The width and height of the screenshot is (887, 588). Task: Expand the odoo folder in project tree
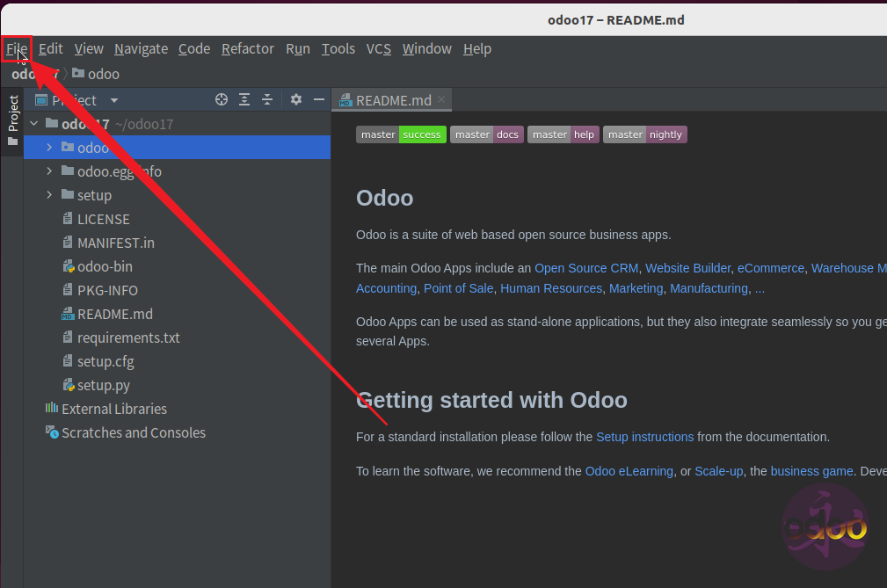click(49, 147)
